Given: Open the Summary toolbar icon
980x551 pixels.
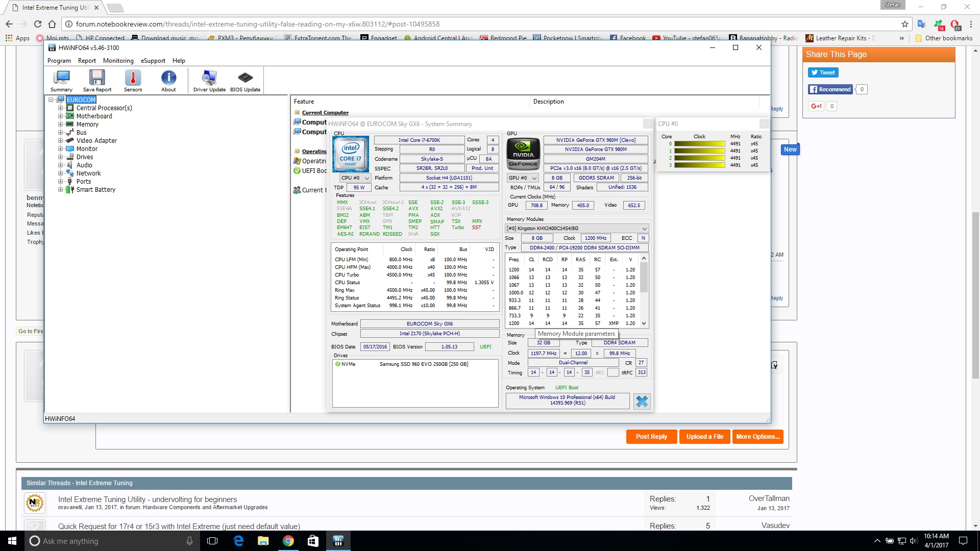Looking at the screenshot, I should coord(61,81).
